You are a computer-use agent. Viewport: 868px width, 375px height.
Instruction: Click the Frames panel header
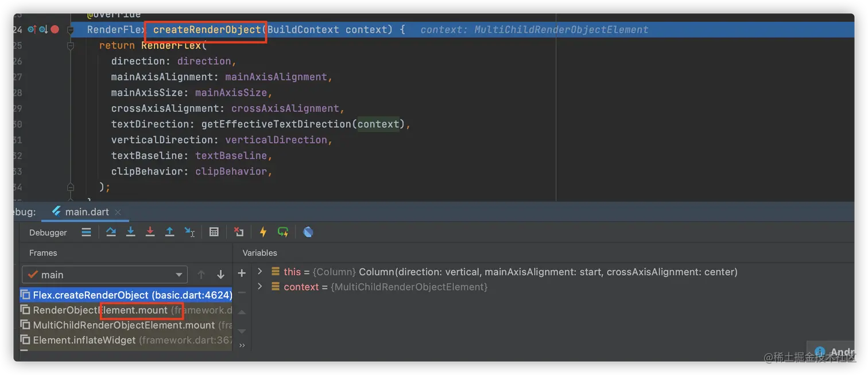pyautogui.click(x=43, y=253)
